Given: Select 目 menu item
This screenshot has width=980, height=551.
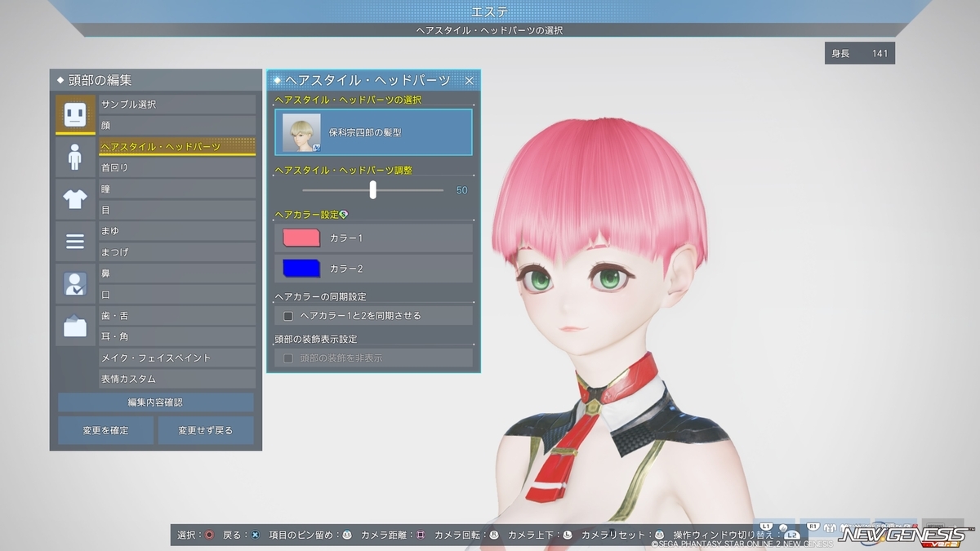Looking at the screenshot, I should tap(177, 210).
